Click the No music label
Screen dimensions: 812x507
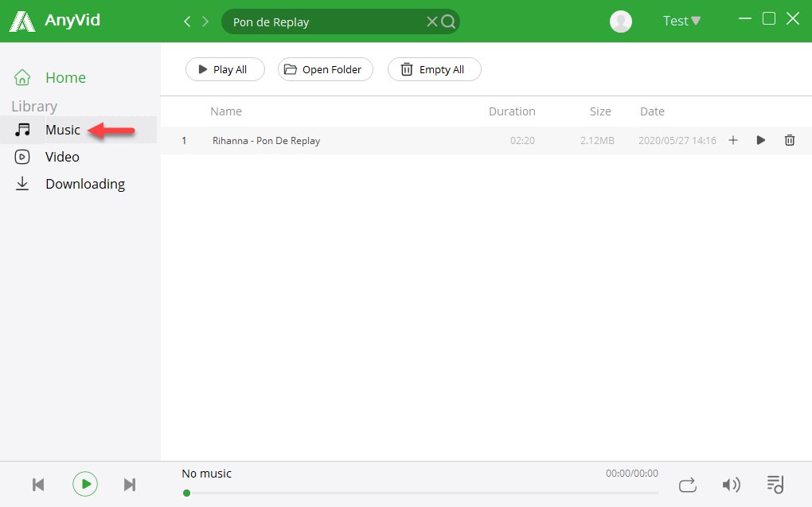pyautogui.click(x=207, y=474)
